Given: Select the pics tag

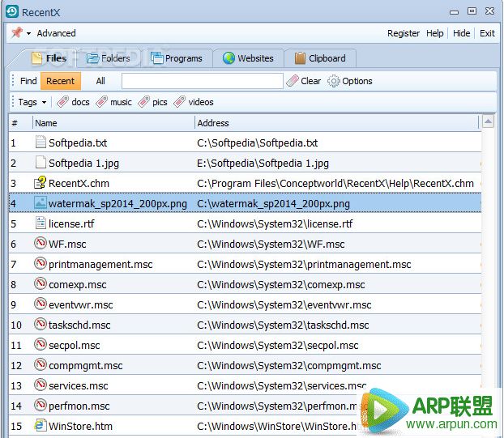Looking at the screenshot, I should tap(152, 102).
